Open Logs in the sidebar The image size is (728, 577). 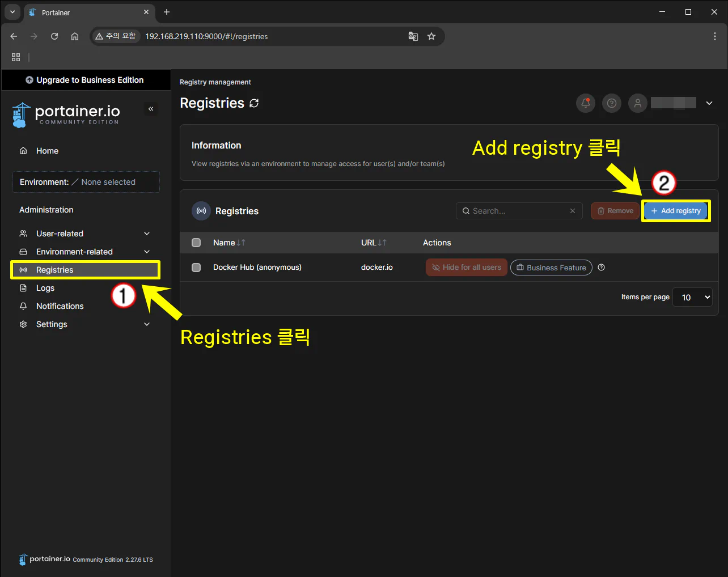[85, 288]
